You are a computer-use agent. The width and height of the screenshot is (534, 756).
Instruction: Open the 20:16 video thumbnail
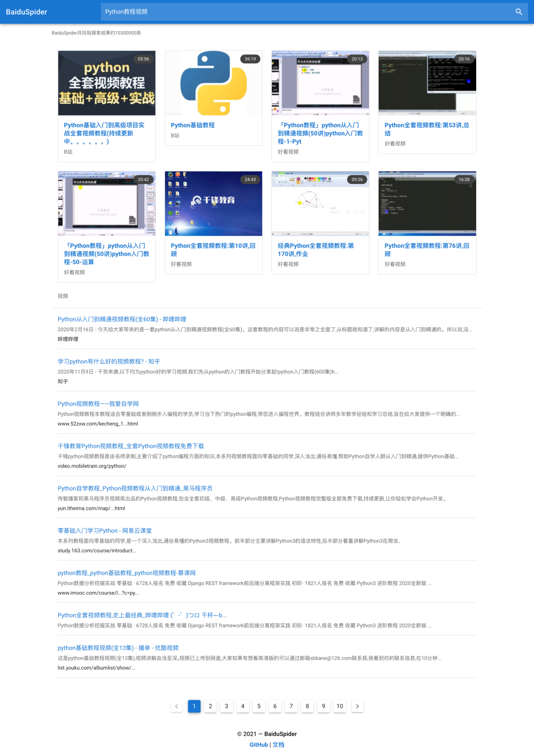427,83
